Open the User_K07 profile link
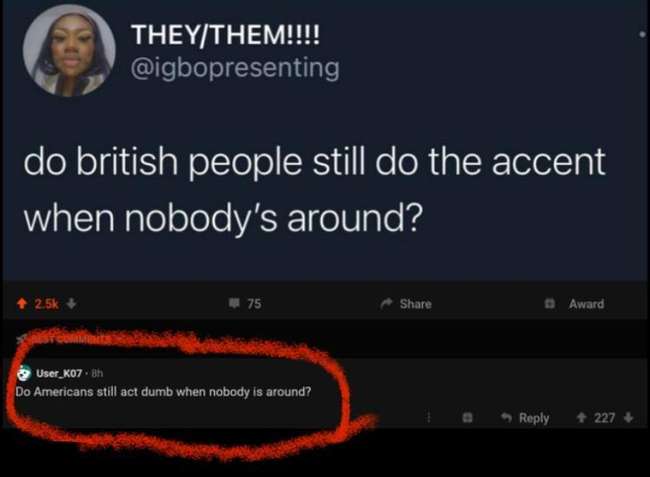The width and height of the screenshot is (650, 477). [x=59, y=373]
